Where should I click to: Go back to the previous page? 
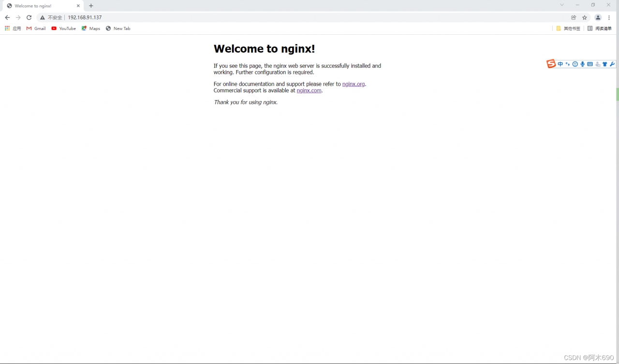click(7, 17)
